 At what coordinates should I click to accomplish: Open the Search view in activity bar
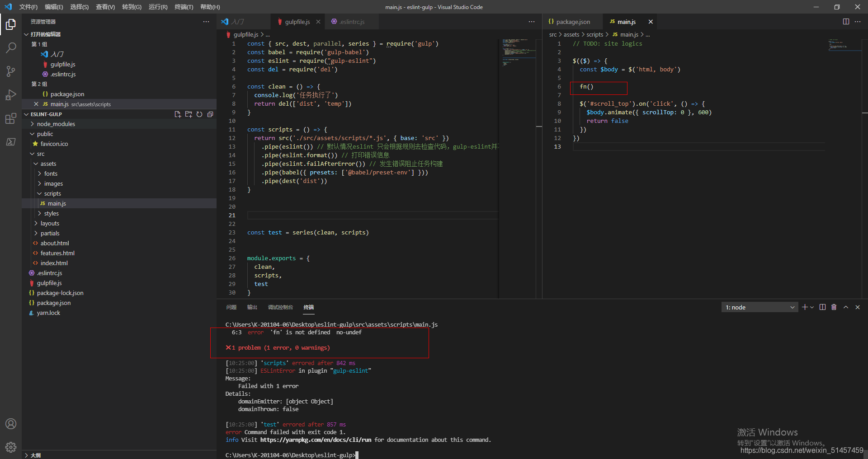tap(11, 47)
